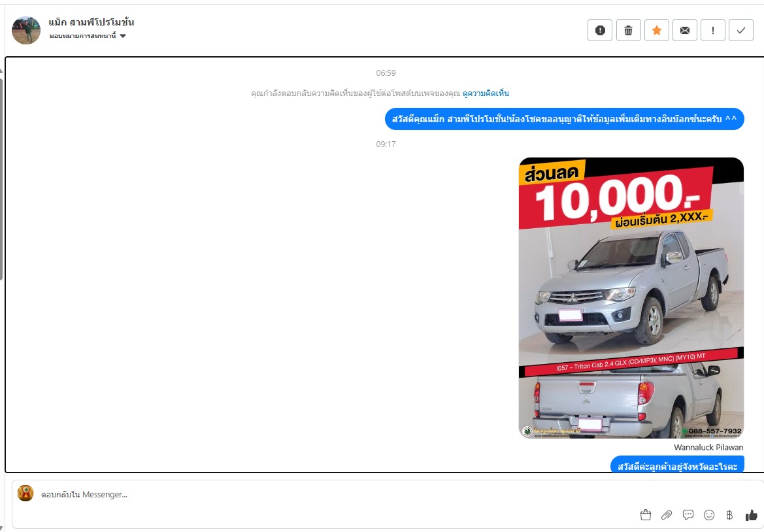764x532 pixels.
Task: Select the greeting message bubble to น้องโชค
Action: tap(564, 119)
